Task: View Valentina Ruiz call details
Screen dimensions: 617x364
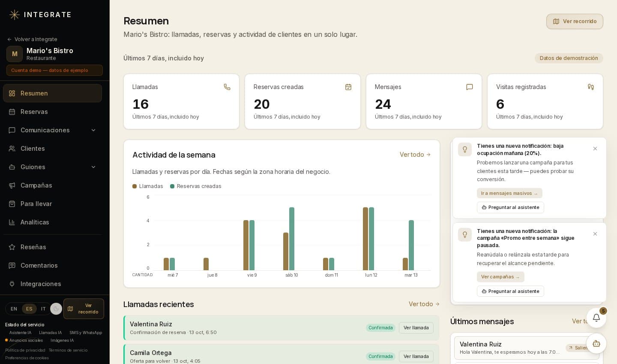Action: 416,328
